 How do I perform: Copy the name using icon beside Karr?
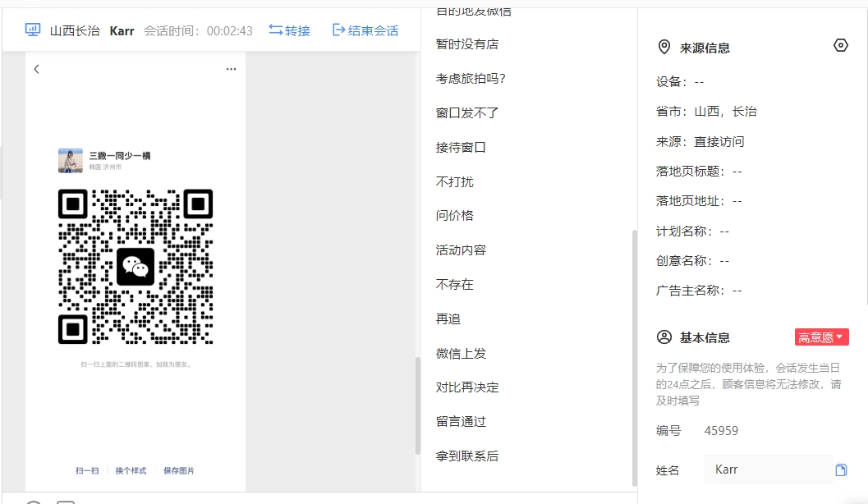[x=841, y=470]
